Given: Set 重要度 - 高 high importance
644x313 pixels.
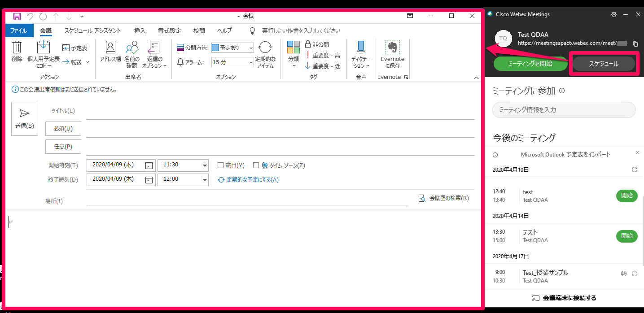Looking at the screenshot, I should point(322,55).
